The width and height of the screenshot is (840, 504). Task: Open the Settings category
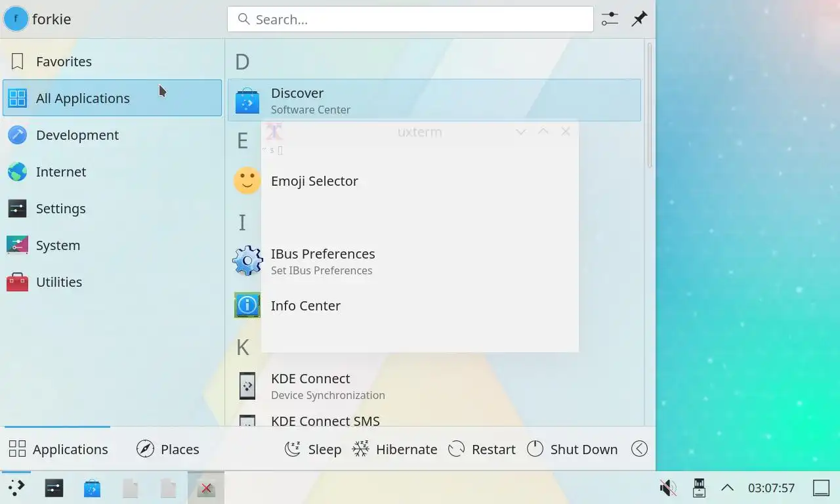112,208
